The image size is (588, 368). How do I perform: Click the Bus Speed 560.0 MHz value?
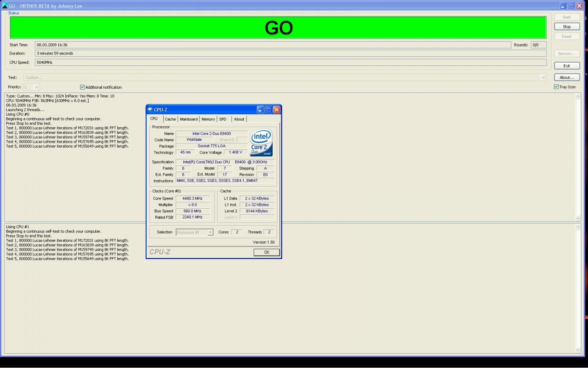pyautogui.click(x=193, y=211)
